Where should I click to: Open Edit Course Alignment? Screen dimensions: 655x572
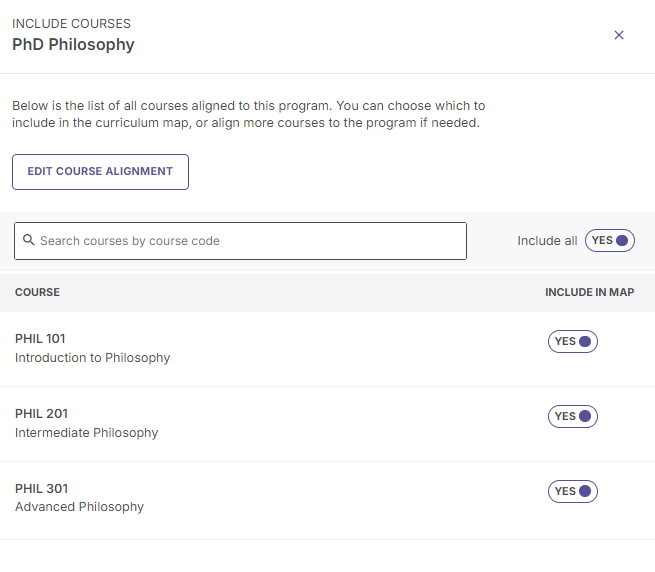click(x=100, y=172)
